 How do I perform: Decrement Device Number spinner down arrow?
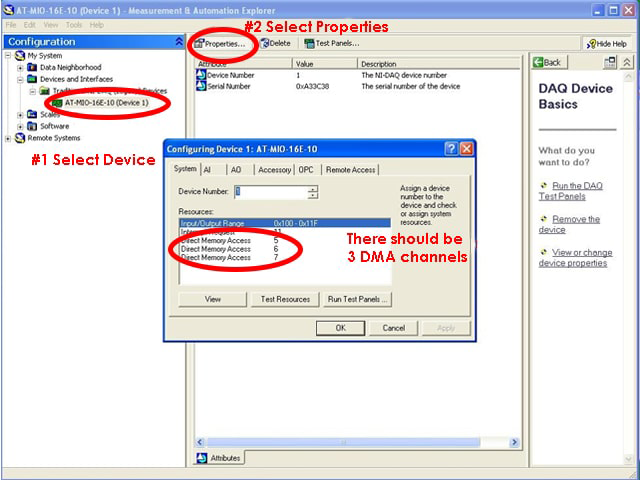tap(313, 196)
